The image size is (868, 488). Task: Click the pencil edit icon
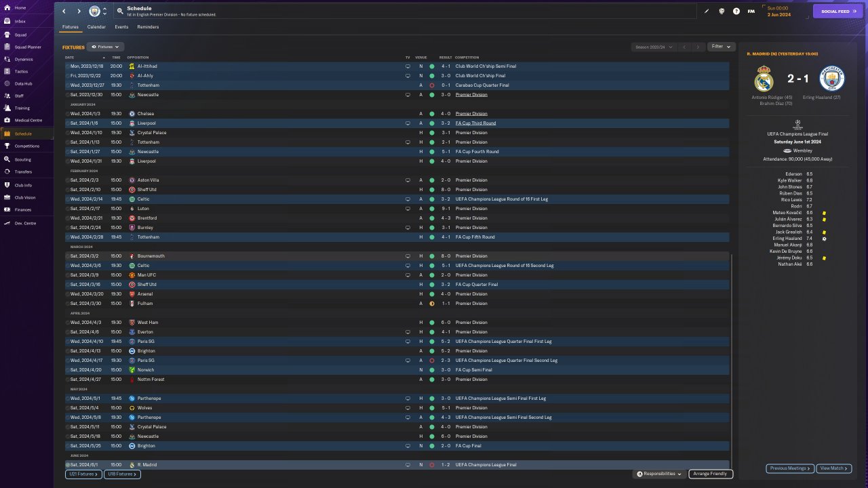(x=707, y=11)
